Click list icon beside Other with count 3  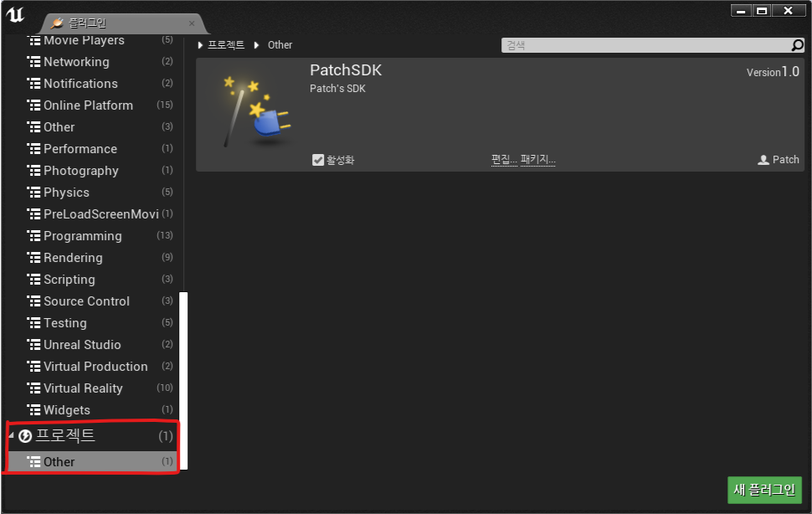(x=33, y=126)
